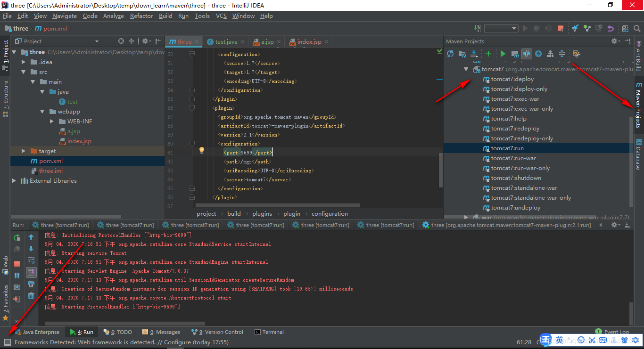This screenshot has height=349, width=644.
Task: Print console output icon
Action: (x=31, y=284)
